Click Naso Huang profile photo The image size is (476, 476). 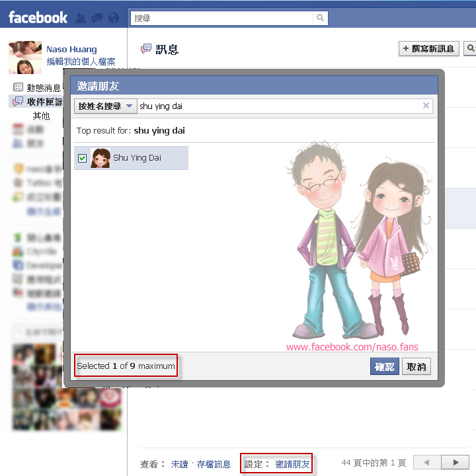click(25, 58)
